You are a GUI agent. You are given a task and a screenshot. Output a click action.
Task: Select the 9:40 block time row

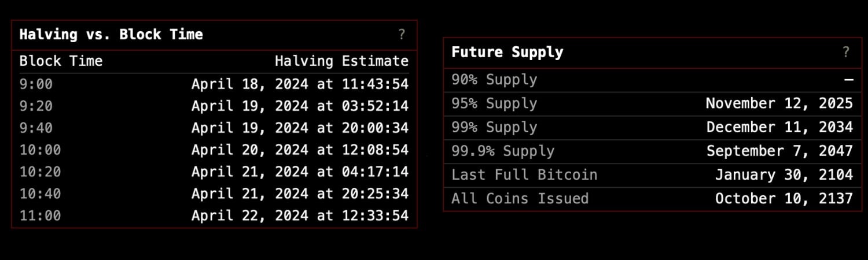point(214,128)
